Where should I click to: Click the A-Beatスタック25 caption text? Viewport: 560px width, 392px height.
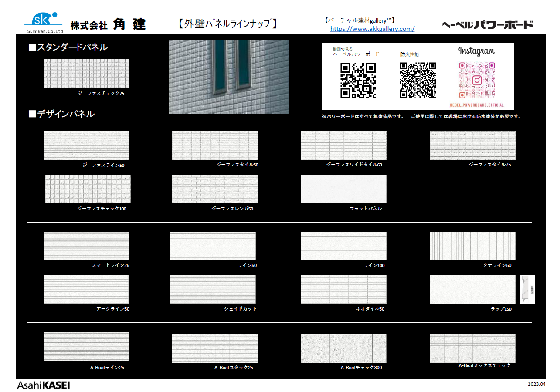point(234,368)
